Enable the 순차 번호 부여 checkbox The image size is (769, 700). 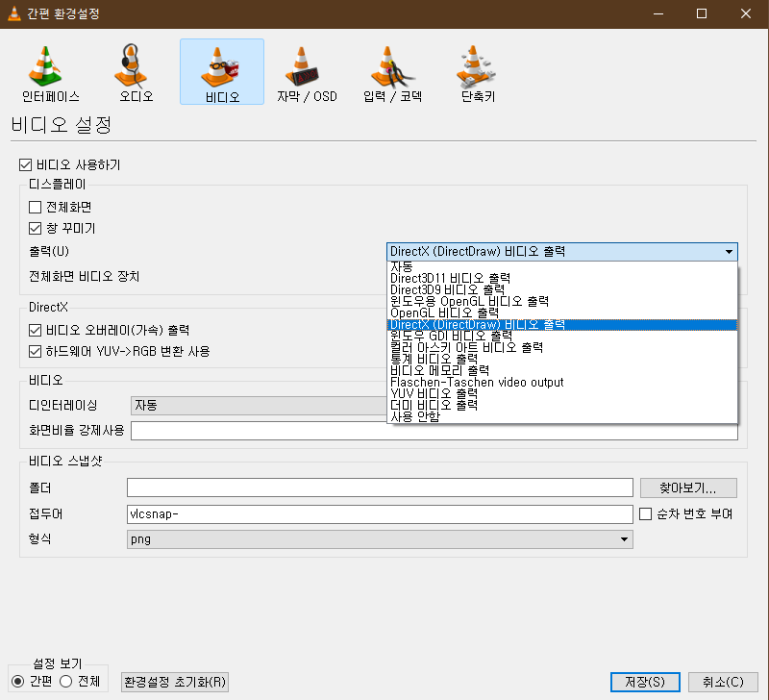pyautogui.click(x=646, y=513)
